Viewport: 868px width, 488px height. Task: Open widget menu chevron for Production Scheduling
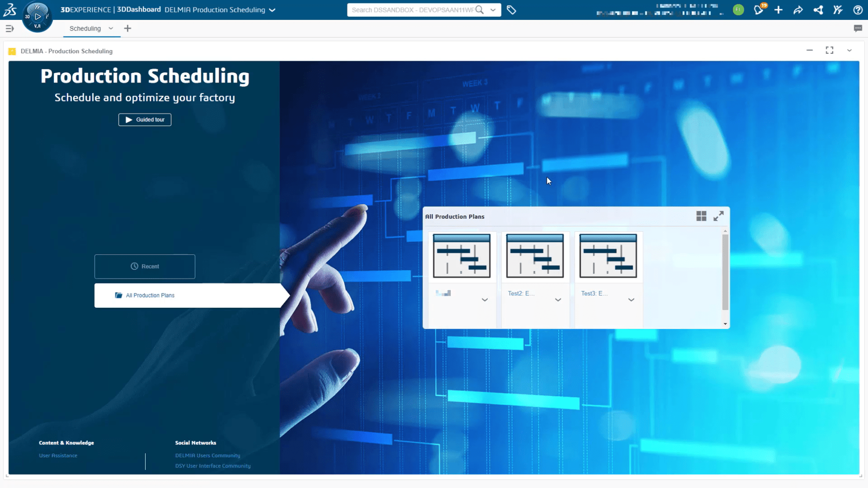tap(849, 51)
